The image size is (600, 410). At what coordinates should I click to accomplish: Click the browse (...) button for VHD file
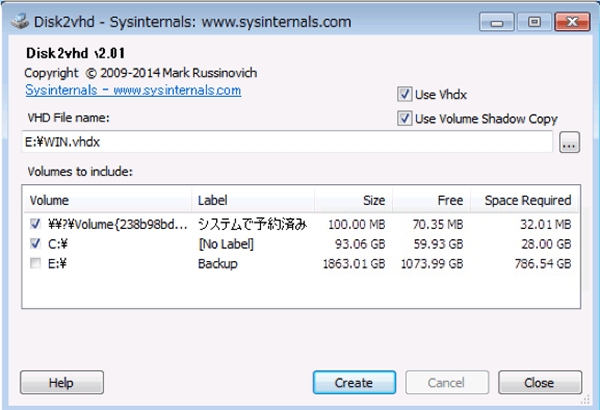[x=570, y=143]
